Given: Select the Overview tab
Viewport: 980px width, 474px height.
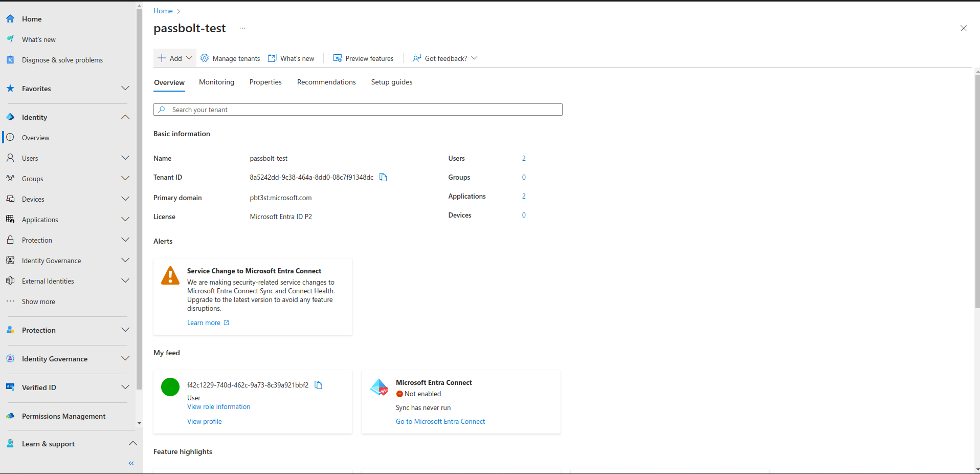Looking at the screenshot, I should (169, 82).
